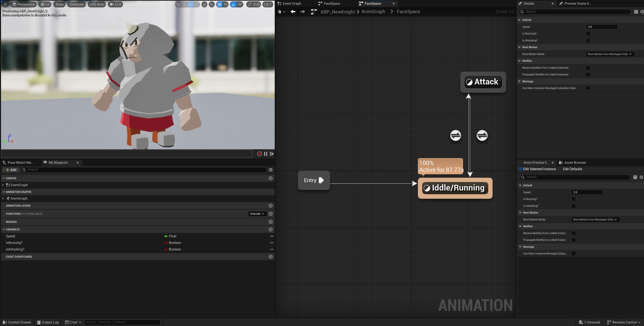Click the surface snapping icon
The width and height of the screenshot is (644, 326).
(x=211, y=4)
